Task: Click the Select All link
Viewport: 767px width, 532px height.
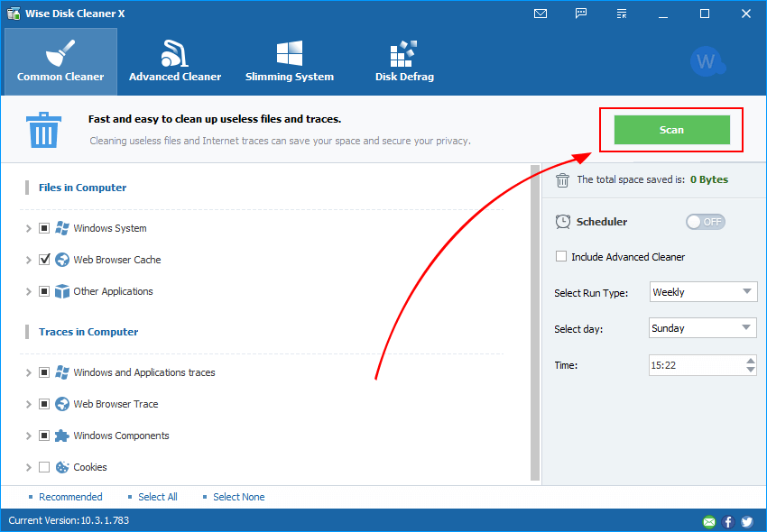Action: [157, 497]
